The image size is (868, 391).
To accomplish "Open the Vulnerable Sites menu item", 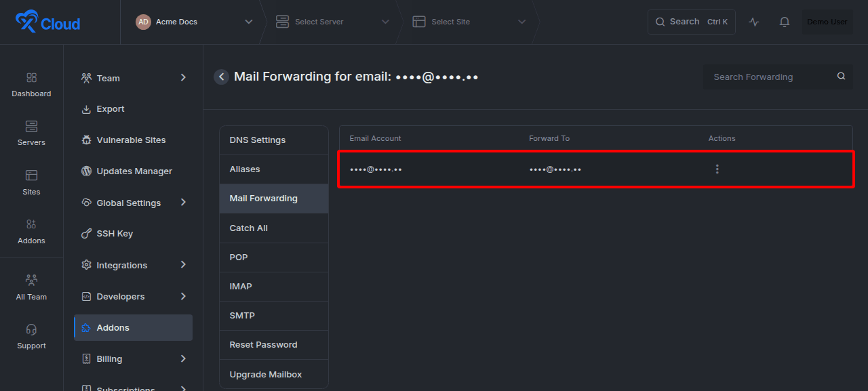I will tap(133, 140).
